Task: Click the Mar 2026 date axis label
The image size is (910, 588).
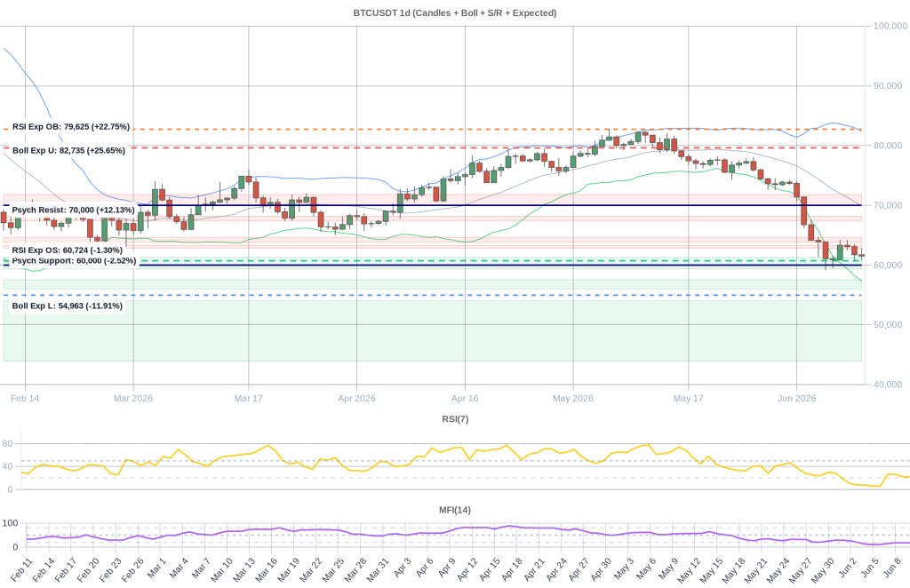Action: (133, 399)
